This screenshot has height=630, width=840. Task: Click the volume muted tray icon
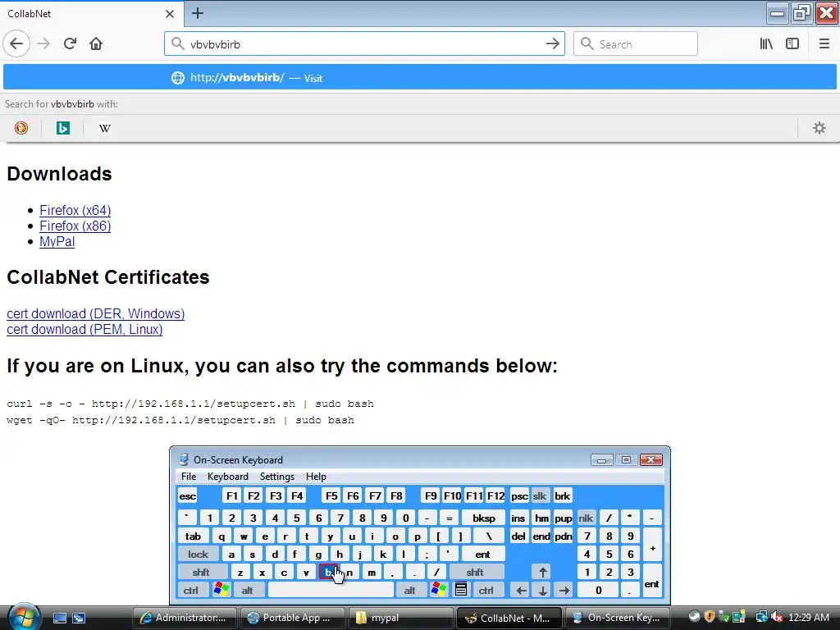(x=776, y=617)
